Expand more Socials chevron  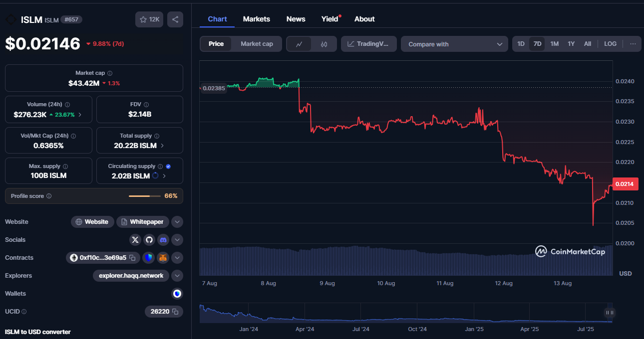pos(177,240)
